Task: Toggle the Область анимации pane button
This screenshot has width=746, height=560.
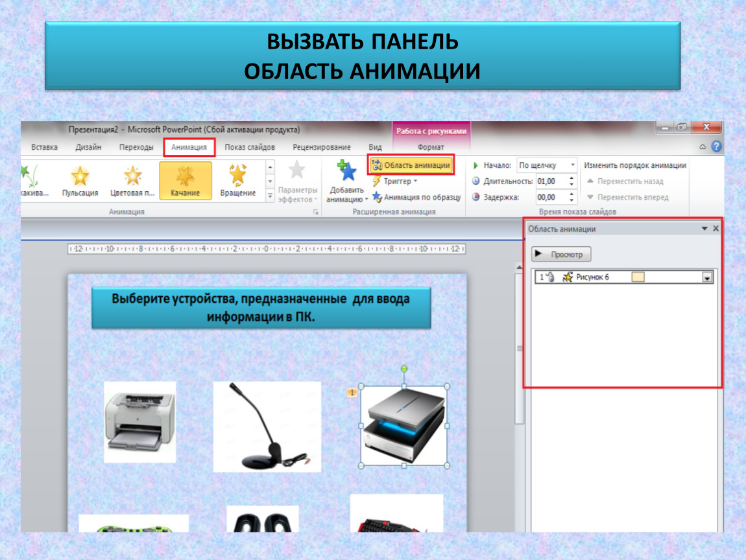Action: [411, 165]
